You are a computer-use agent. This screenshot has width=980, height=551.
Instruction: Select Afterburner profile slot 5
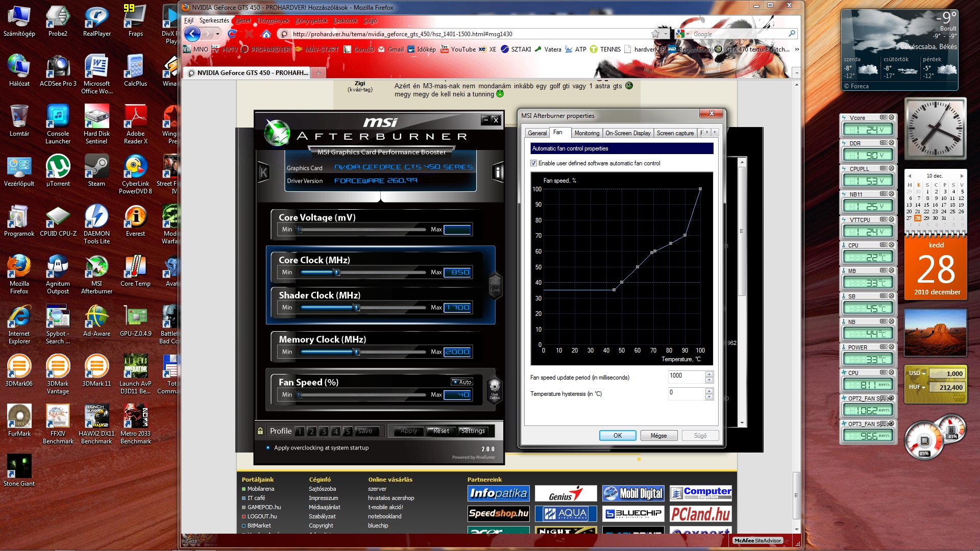(348, 432)
